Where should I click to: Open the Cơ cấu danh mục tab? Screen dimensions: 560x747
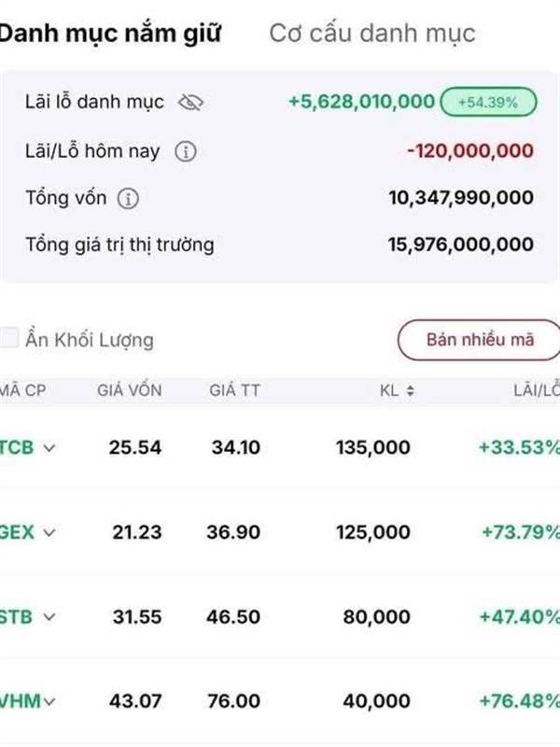[x=372, y=34]
